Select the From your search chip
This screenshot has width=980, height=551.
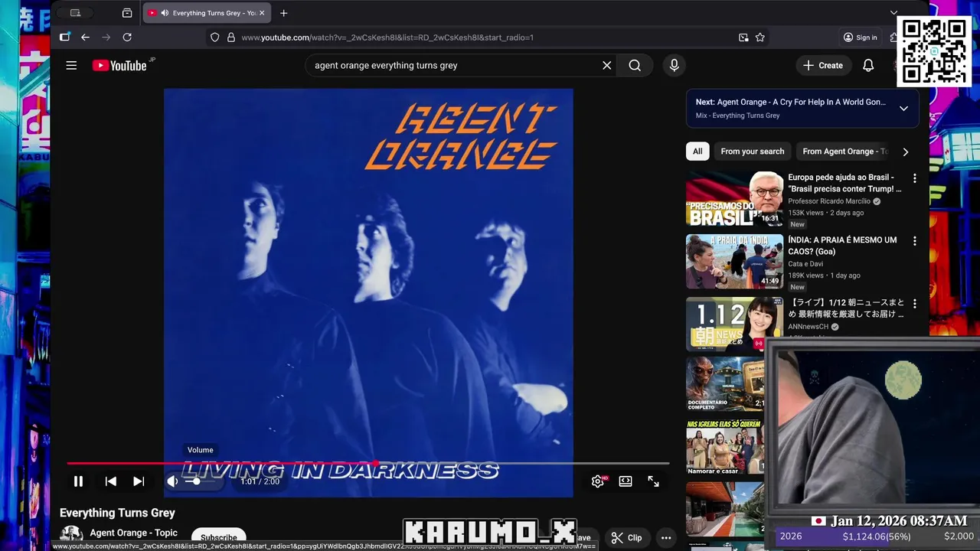pos(753,152)
